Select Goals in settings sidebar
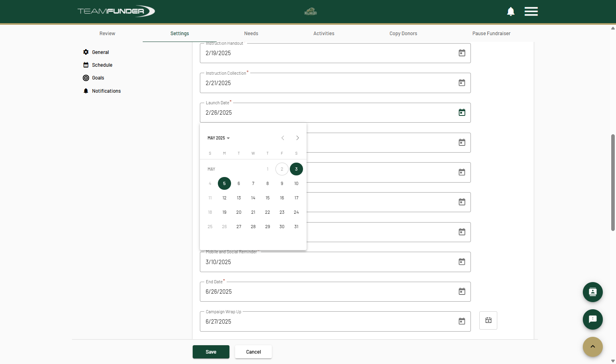 point(94,78)
